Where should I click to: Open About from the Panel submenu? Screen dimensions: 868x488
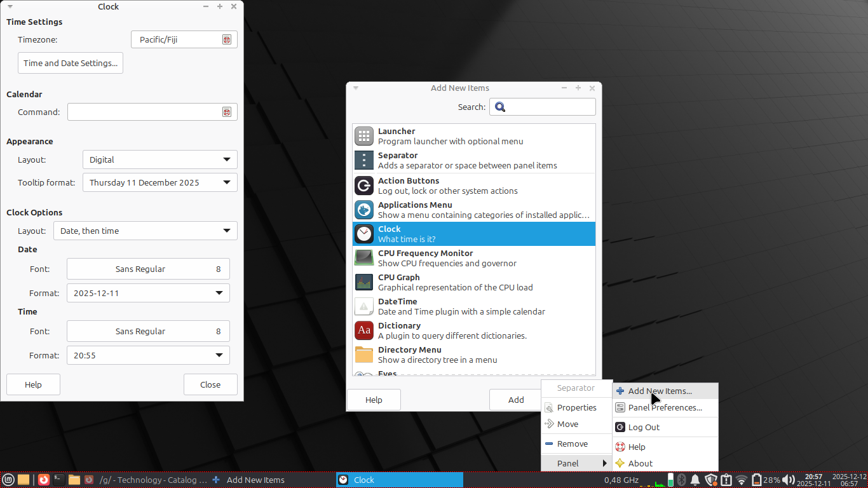point(665,463)
